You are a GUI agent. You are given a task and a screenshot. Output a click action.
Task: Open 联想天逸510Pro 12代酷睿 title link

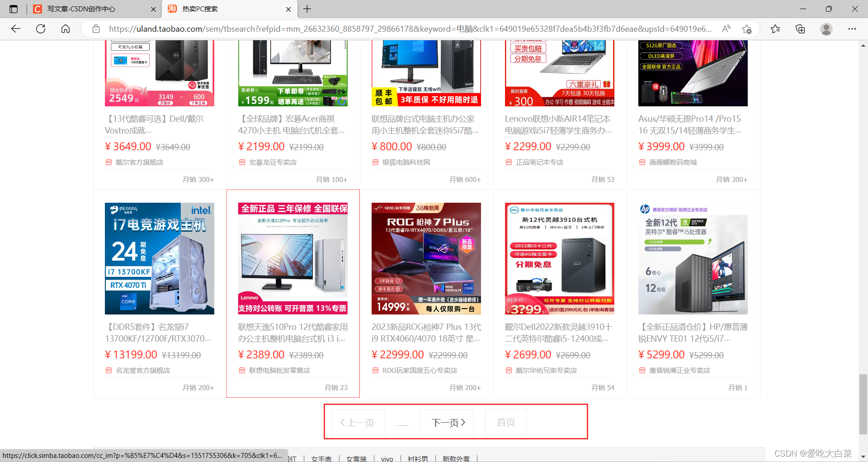point(293,333)
